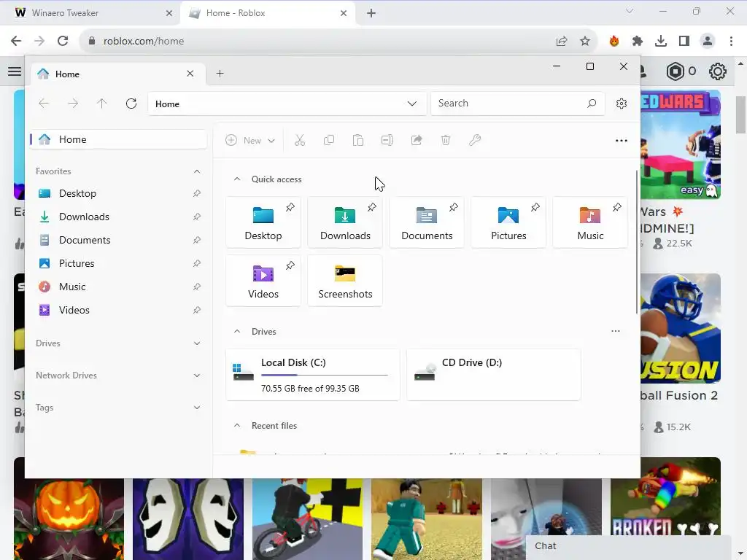Click the Properties wrench icon

tap(475, 140)
